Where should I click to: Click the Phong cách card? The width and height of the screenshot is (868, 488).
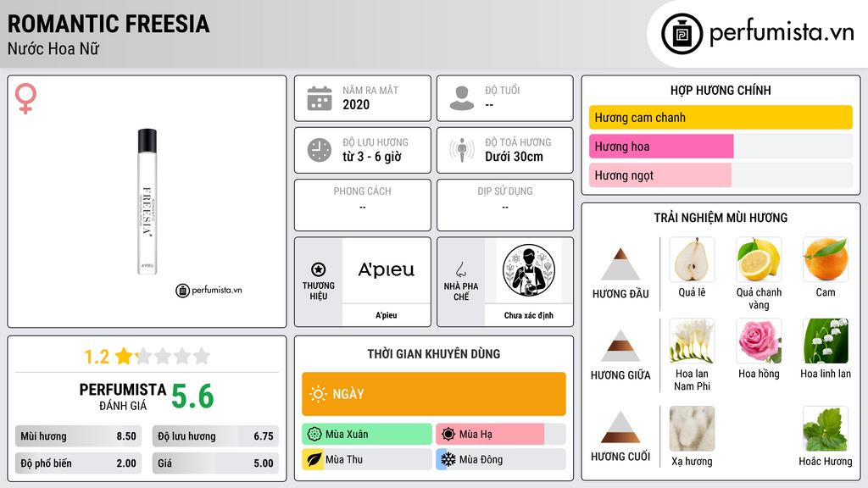[363, 205]
